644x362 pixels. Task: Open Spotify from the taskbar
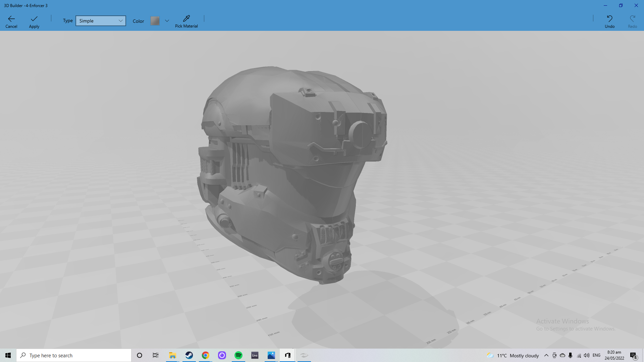[238, 355]
